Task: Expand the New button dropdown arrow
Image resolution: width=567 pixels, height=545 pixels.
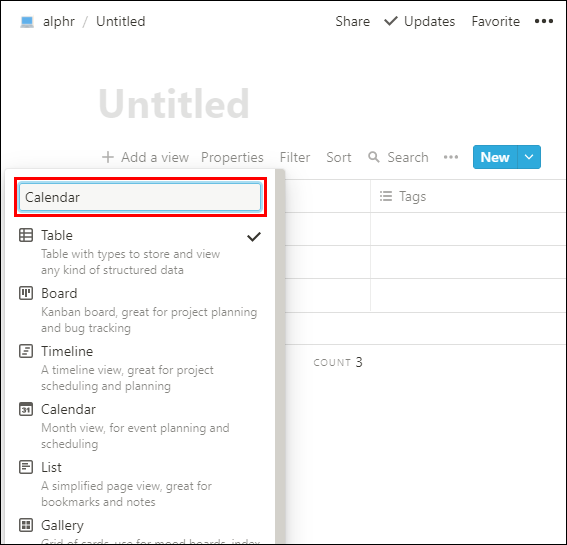Action: tap(529, 157)
